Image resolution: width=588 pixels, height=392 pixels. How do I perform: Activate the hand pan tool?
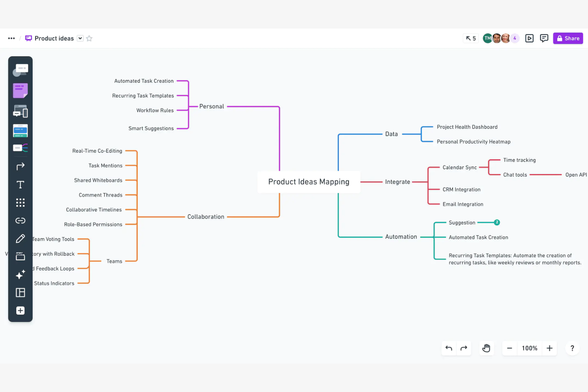[x=486, y=348]
